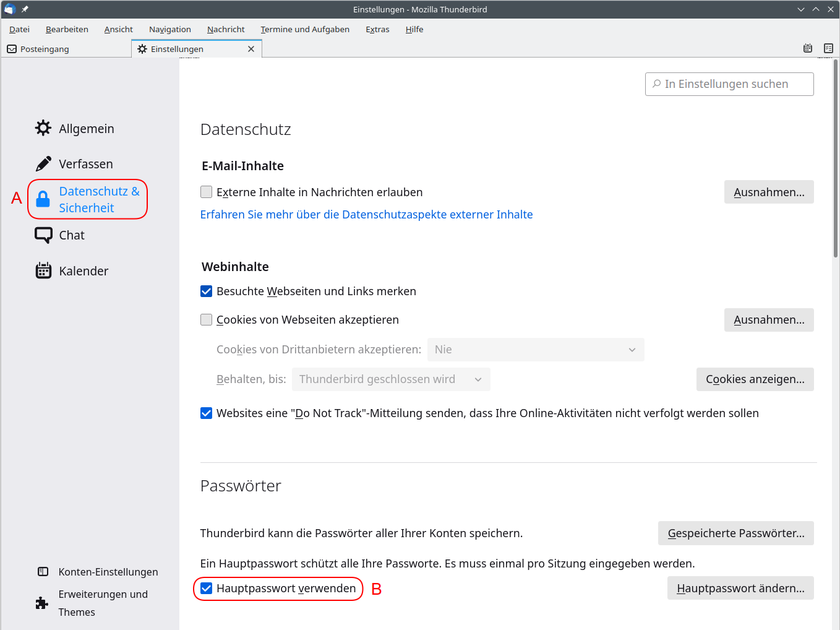Click the pin icon in title bar
The height and width of the screenshot is (630, 840).
point(25,9)
